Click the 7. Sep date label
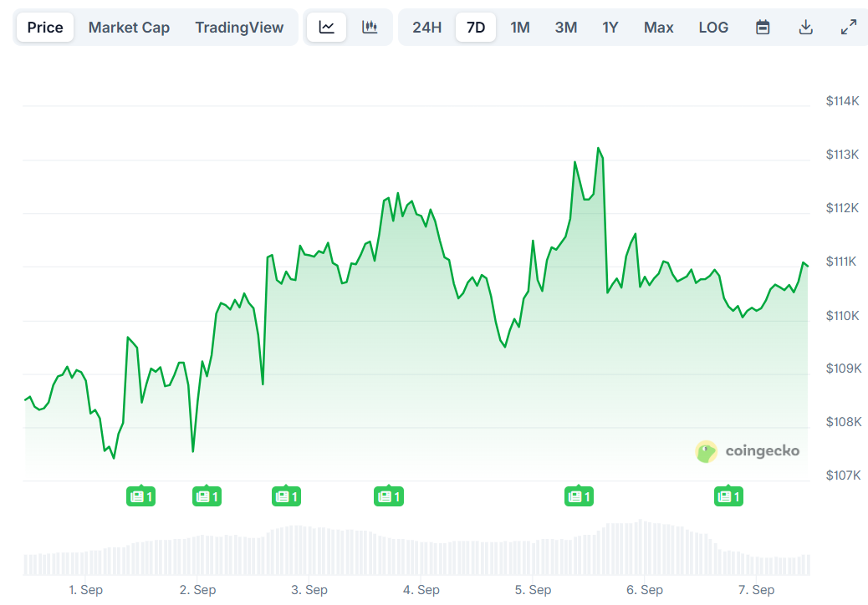868x605 pixels. [757, 590]
